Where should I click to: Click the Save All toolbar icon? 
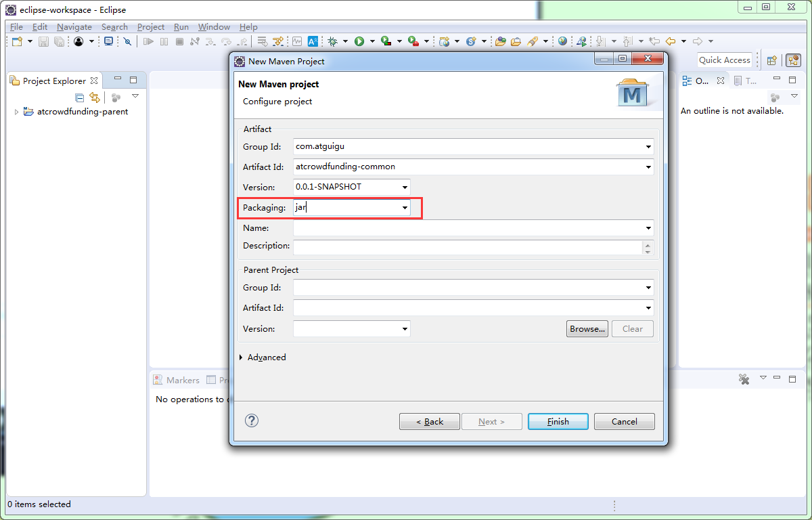tap(60, 41)
